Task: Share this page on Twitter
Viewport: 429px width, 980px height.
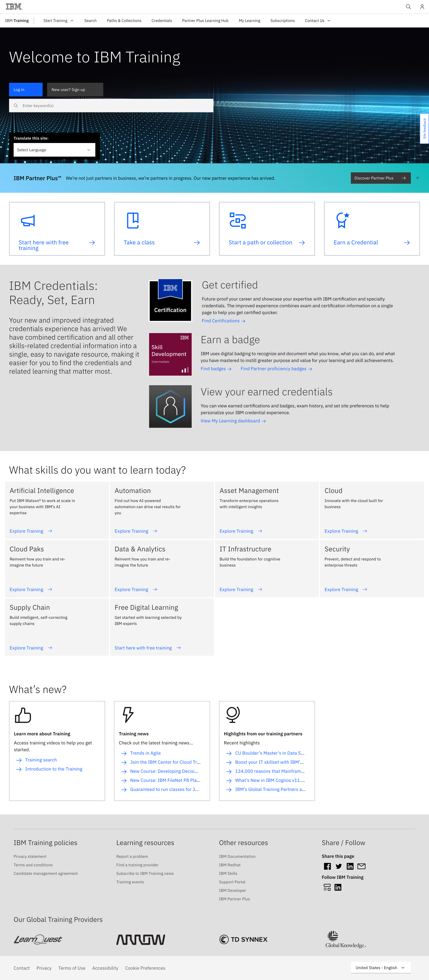Action: point(338,866)
